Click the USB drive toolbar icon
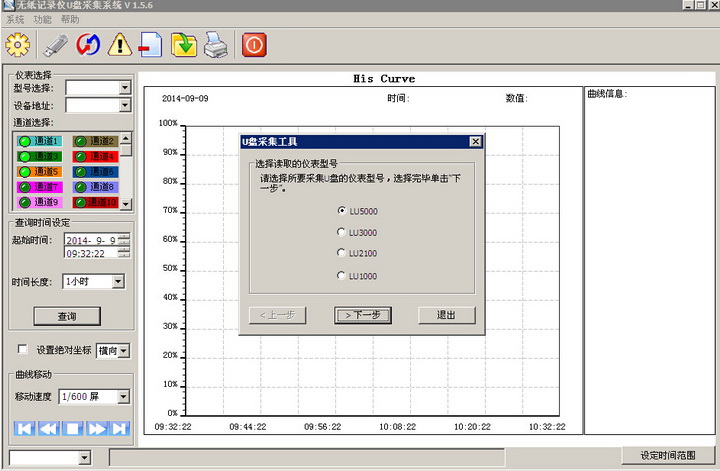Image resolution: width=720 pixels, height=471 pixels. coord(54,44)
